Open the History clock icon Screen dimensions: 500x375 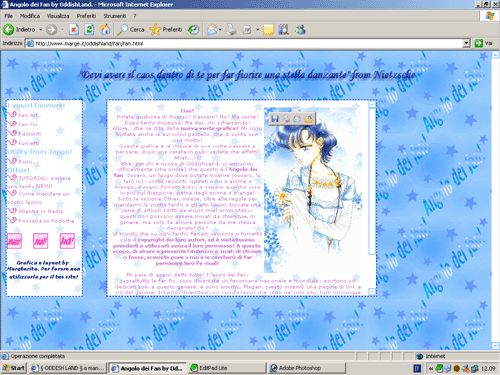click(193, 30)
